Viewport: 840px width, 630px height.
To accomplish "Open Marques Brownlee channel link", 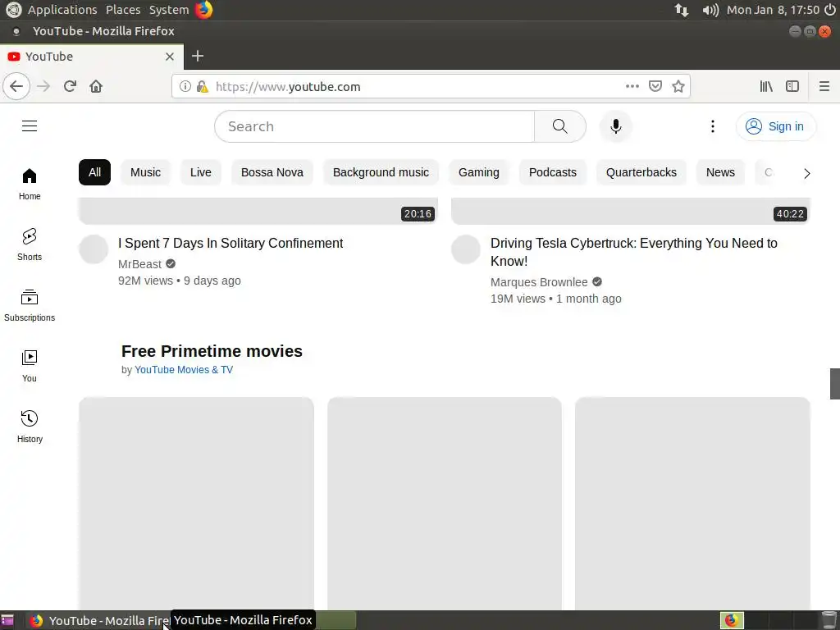I will (539, 282).
